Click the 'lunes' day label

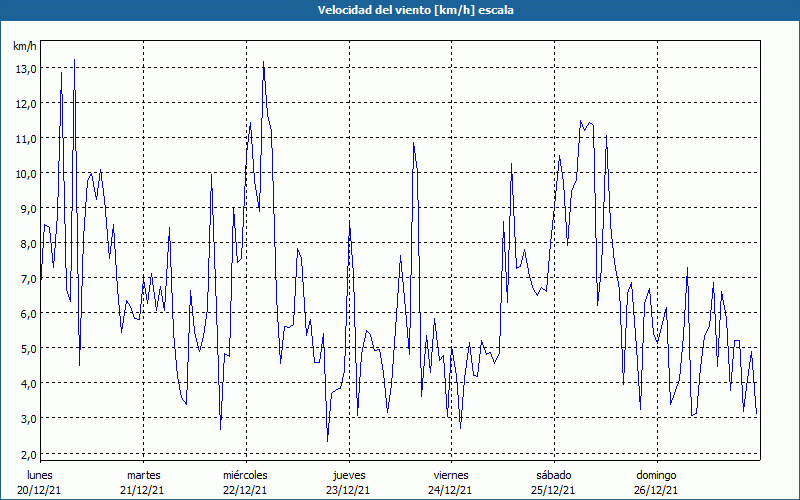pyautogui.click(x=40, y=475)
